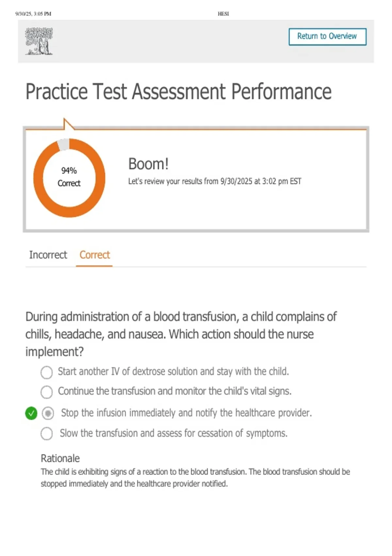Click the Boom! heading
The width and height of the screenshot is (392, 556).
(x=148, y=164)
